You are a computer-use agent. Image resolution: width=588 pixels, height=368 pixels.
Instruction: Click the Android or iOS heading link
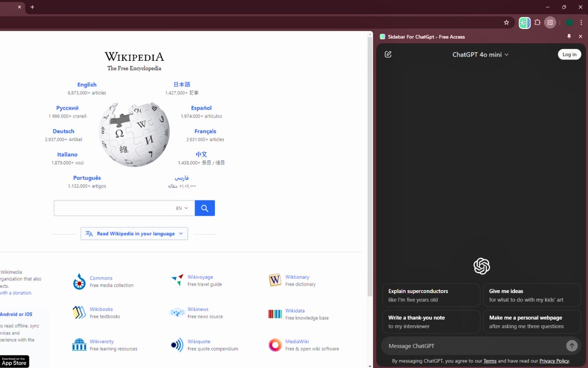point(16,315)
